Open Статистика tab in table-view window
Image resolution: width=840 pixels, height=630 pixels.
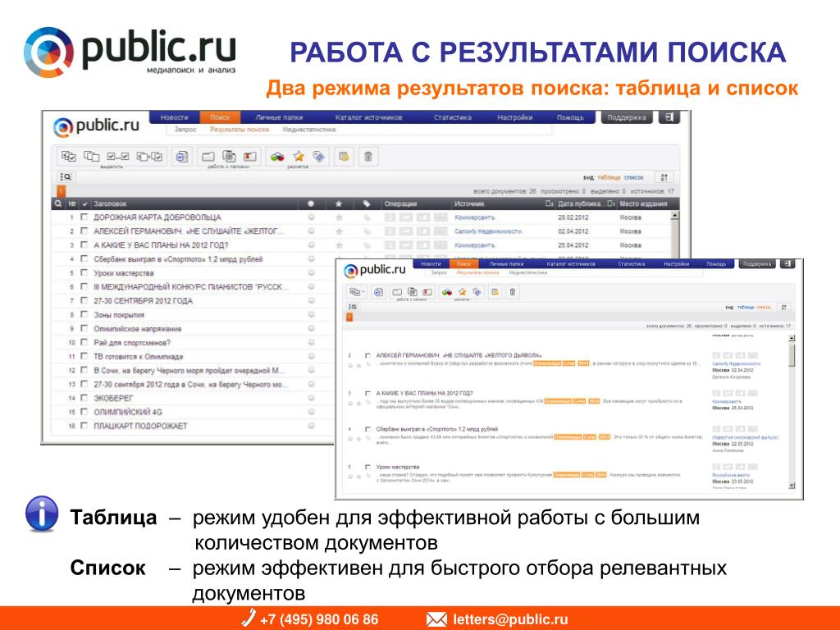[453, 116]
